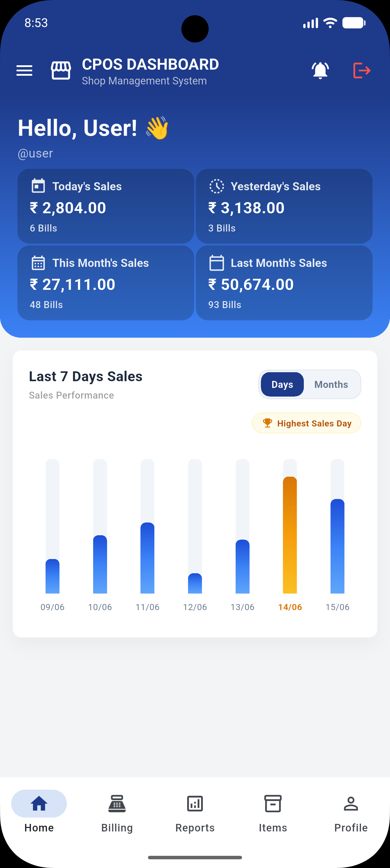Image resolution: width=390 pixels, height=868 pixels.
Task: Open notifications bell
Action: pyautogui.click(x=320, y=71)
